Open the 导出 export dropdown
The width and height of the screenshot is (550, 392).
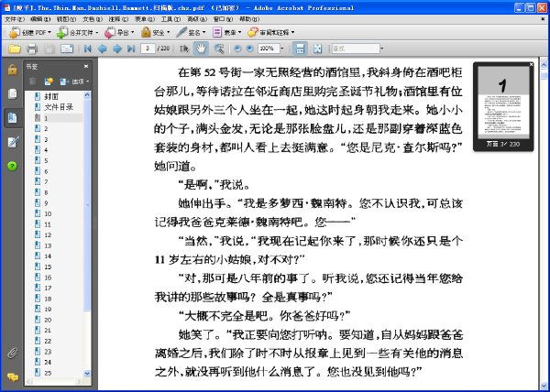click(x=119, y=33)
